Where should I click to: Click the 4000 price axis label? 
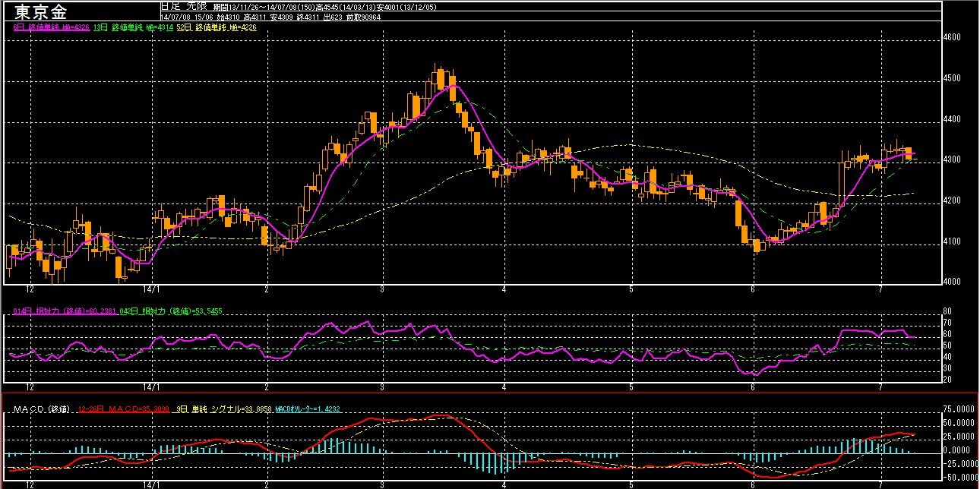(951, 282)
